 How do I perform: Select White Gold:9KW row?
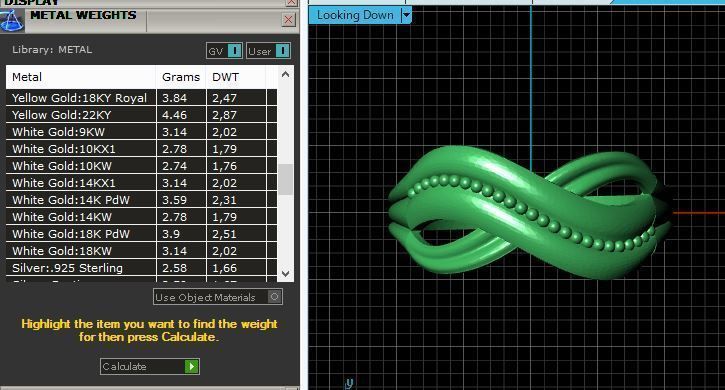tap(141, 132)
